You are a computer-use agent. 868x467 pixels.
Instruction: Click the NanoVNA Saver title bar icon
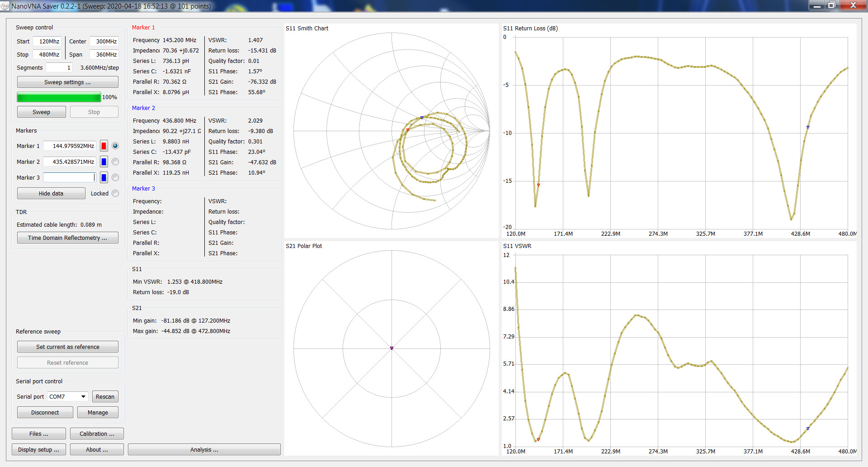point(5,6)
